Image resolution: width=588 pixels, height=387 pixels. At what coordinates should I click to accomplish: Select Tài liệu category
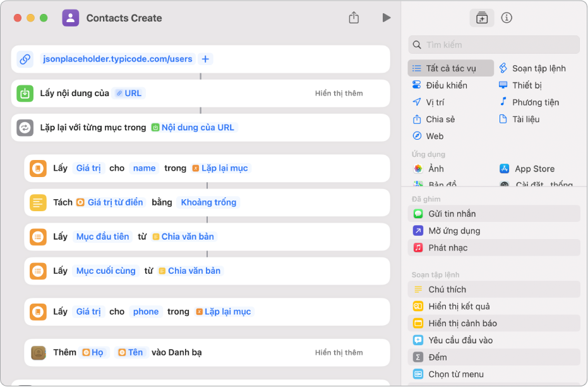tap(519, 120)
